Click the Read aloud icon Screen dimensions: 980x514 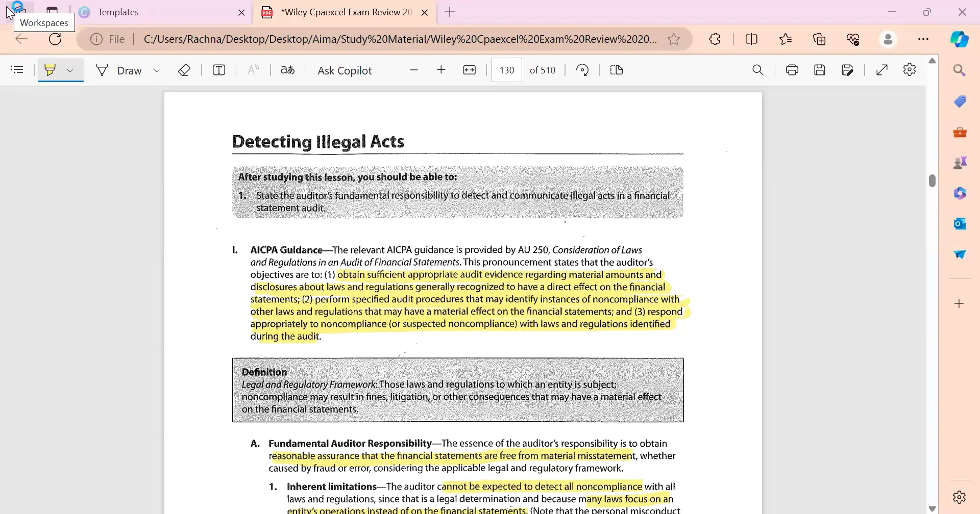254,70
